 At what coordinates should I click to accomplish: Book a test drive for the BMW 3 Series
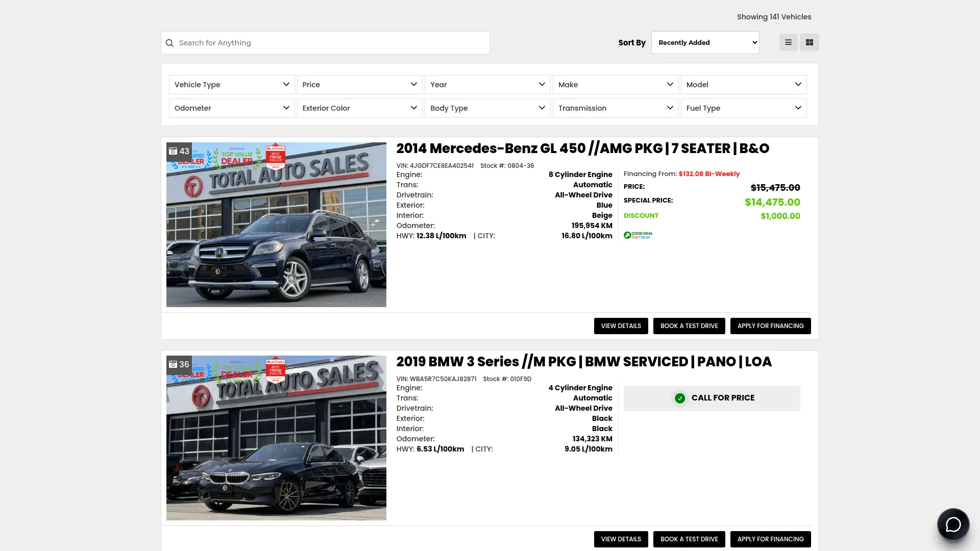coord(689,539)
